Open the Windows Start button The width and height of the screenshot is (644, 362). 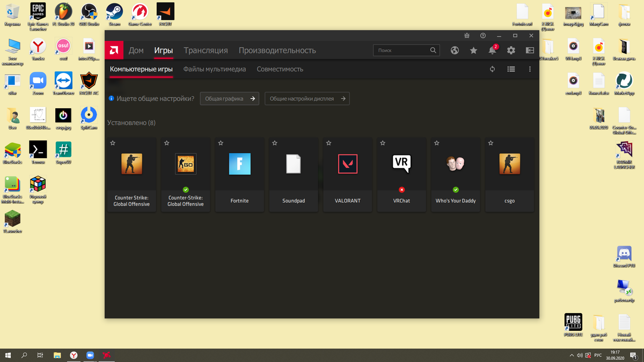[x=9, y=355]
